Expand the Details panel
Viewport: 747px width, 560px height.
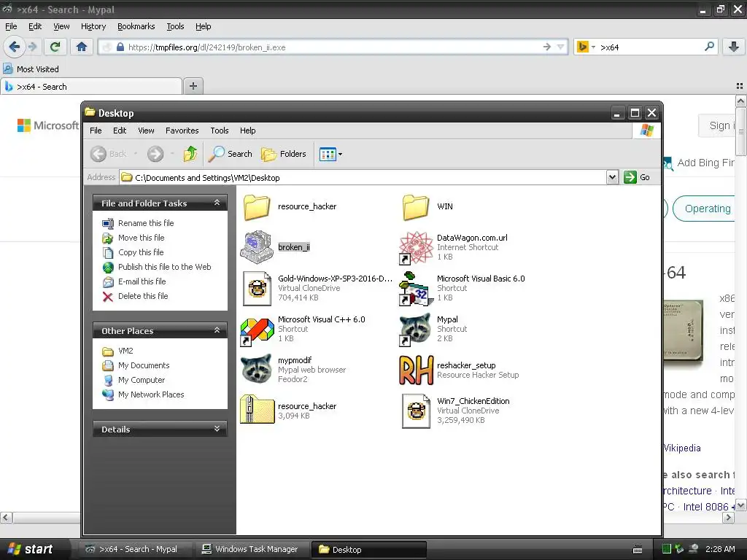coord(217,429)
